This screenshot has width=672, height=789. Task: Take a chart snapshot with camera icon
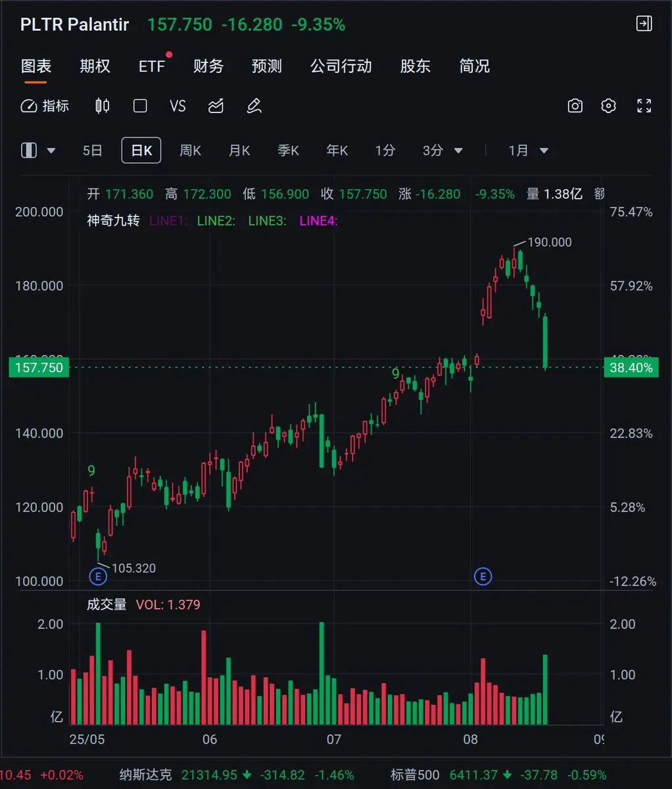pyautogui.click(x=575, y=106)
